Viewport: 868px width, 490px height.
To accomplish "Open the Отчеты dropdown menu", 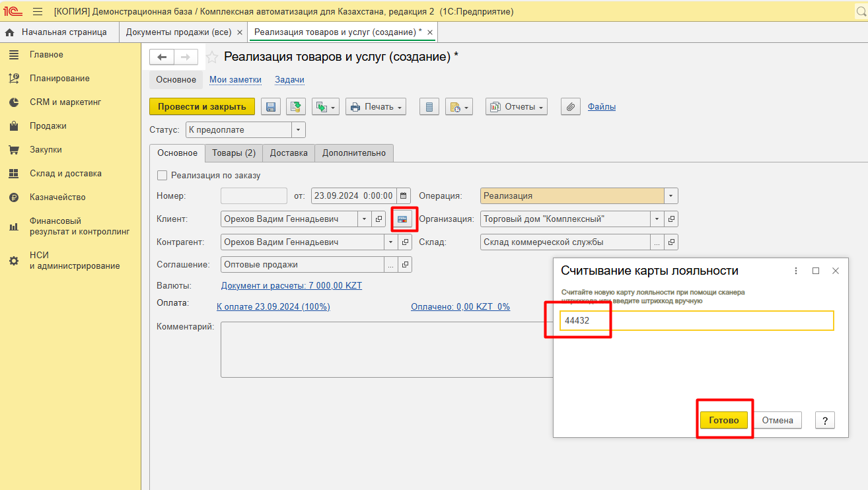I will tap(517, 107).
